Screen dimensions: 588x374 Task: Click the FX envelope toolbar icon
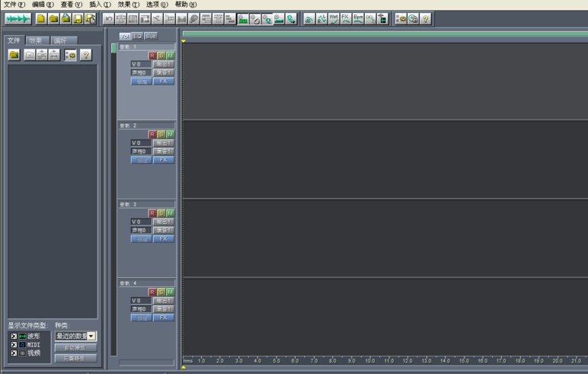tap(346, 18)
